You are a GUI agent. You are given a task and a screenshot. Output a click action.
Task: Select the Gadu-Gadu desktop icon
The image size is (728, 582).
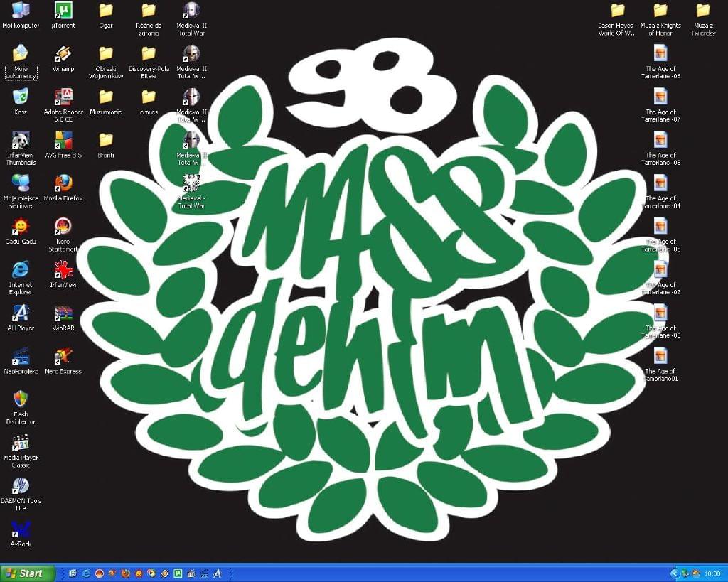(21, 227)
